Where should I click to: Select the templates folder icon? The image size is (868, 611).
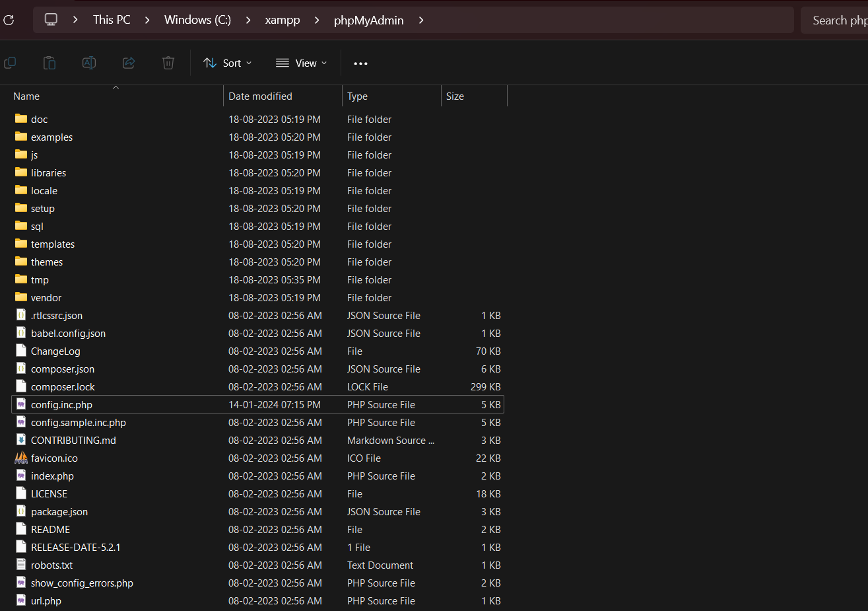tap(21, 244)
